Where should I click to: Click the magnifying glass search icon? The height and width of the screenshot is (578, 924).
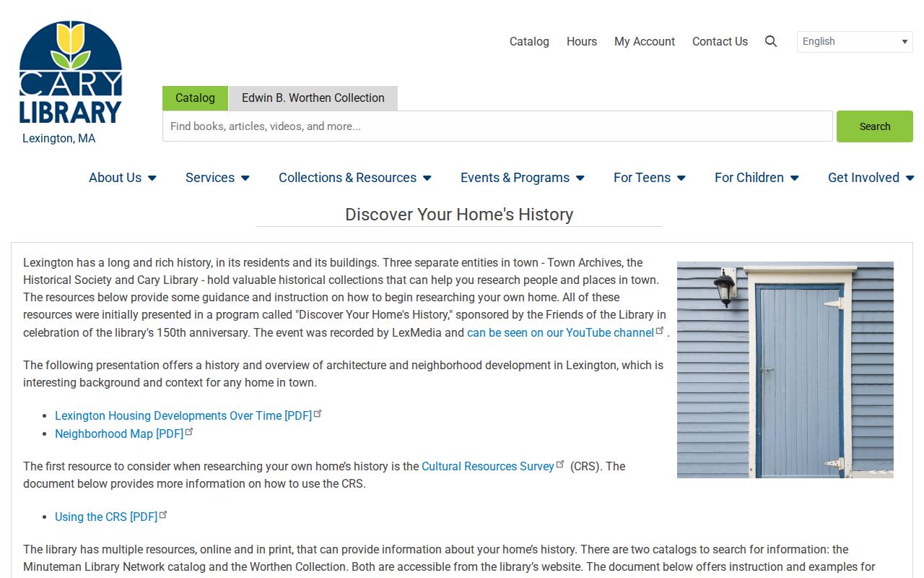pos(771,42)
